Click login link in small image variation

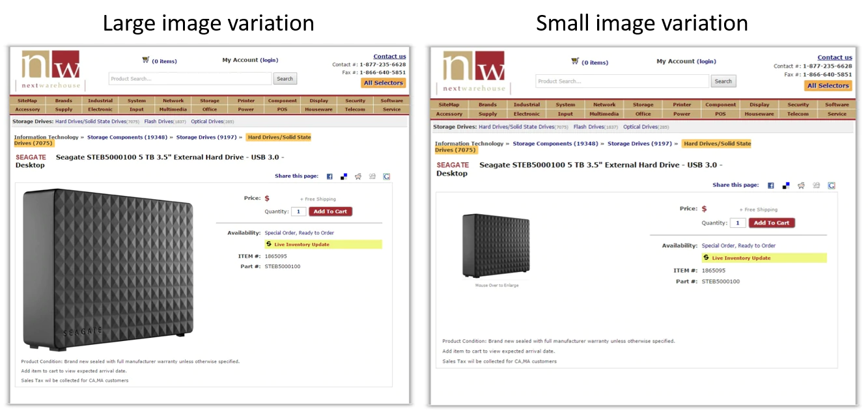click(707, 61)
